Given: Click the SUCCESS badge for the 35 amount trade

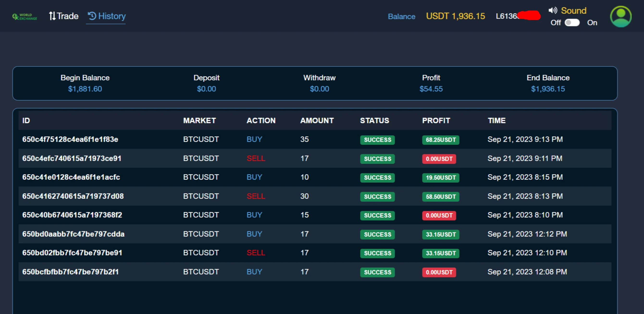Looking at the screenshot, I should [377, 140].
